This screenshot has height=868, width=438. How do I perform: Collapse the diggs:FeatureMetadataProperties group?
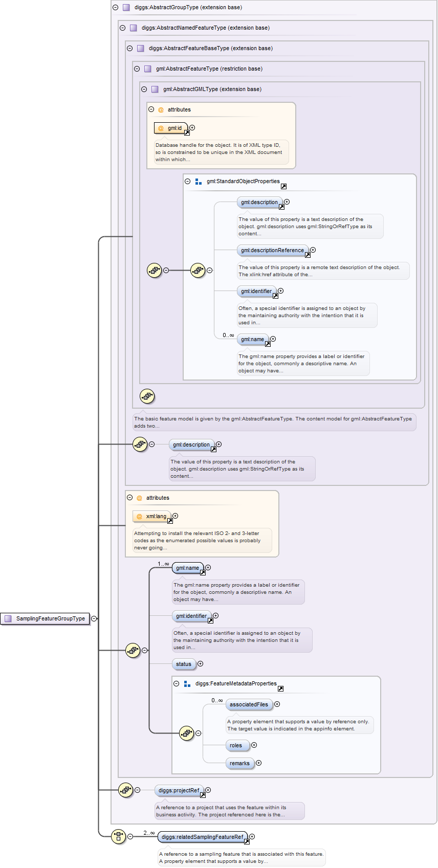[x=177, y=683]
